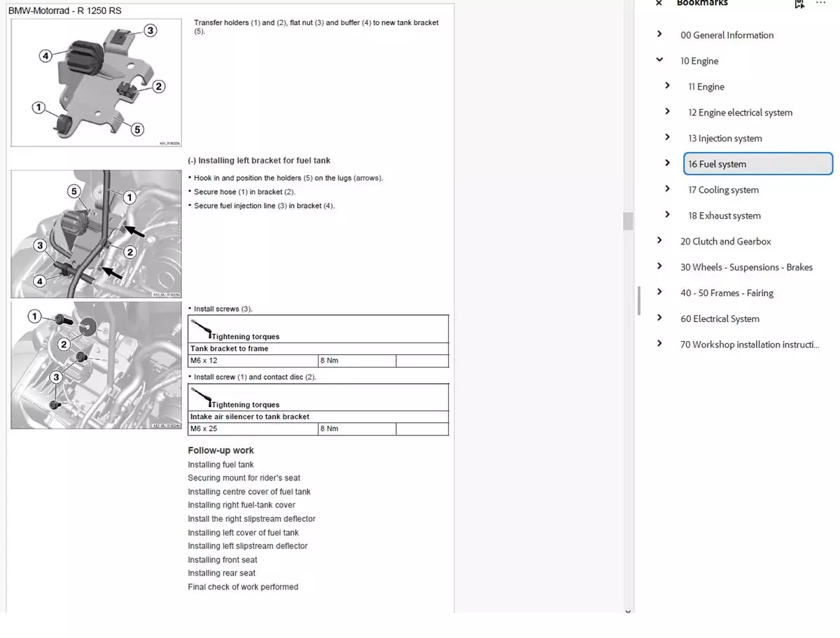The height and width of the screenshot is (638, 840).
Task: Click the left bracket hose routing illustration
Action: tap(96, 234)
